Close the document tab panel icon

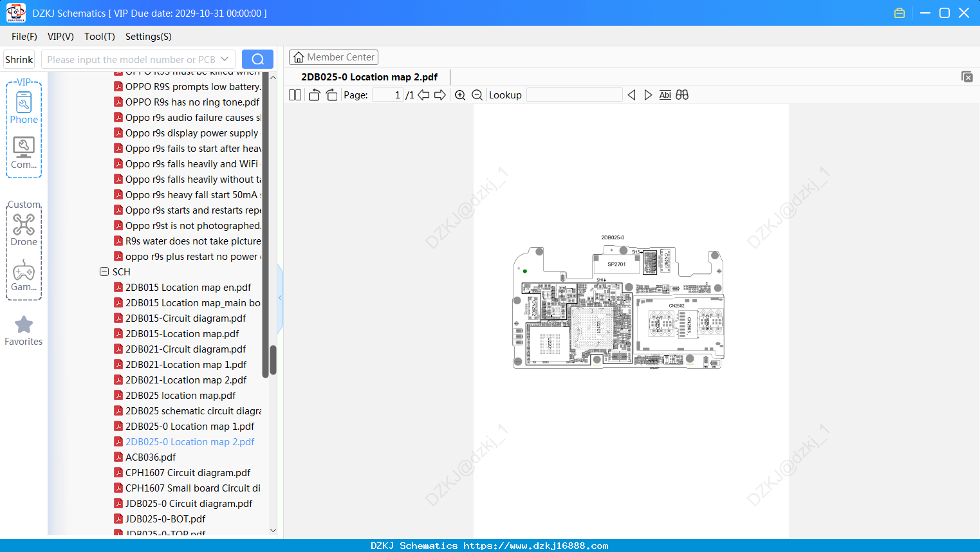point(967,77)
